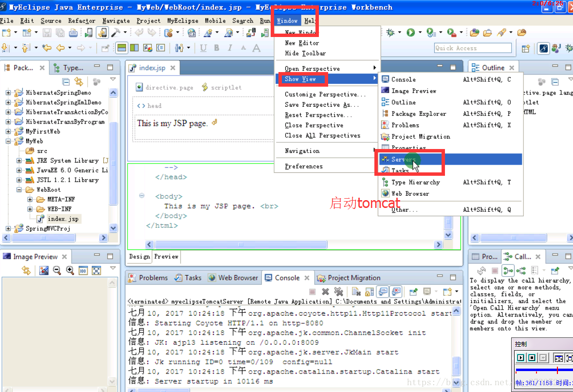
Task: Expand the SpringMVCProj project node
Action: click(8, 228)
